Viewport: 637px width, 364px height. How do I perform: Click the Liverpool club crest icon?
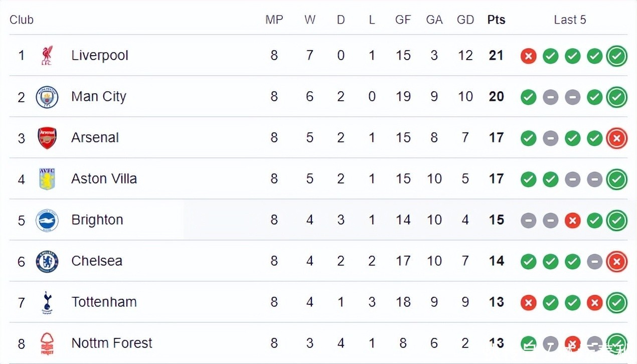[47, 56]
